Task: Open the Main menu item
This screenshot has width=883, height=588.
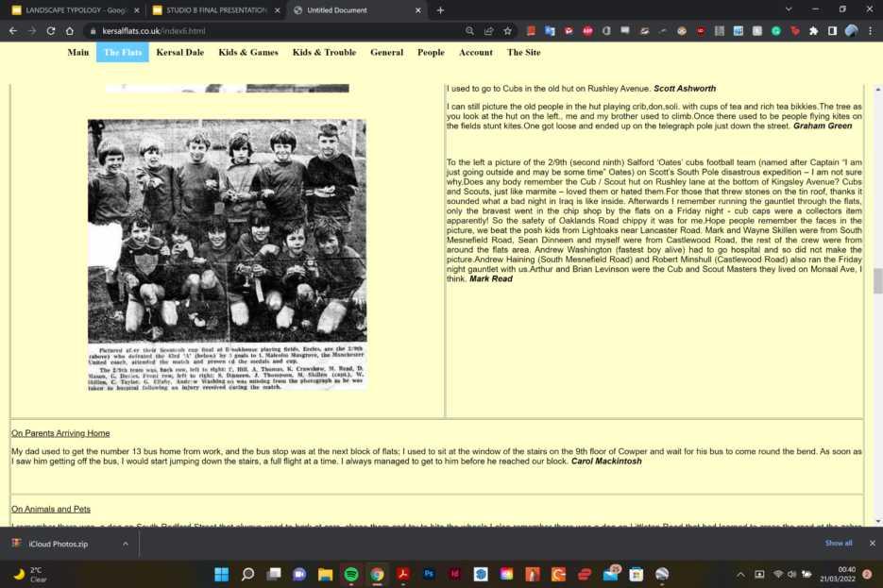Action: click(x=78, y=52)
